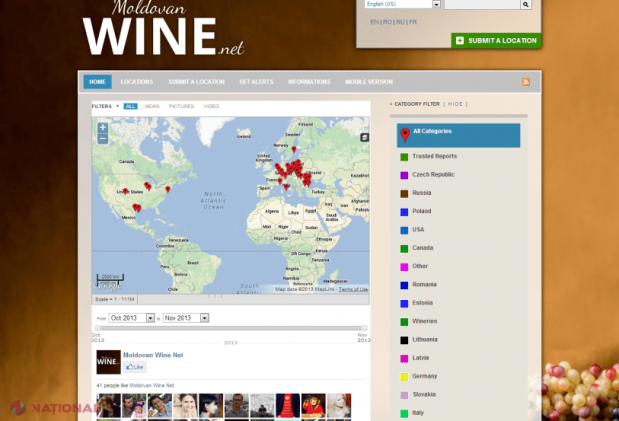Filter by Poland category

(422, 211)
